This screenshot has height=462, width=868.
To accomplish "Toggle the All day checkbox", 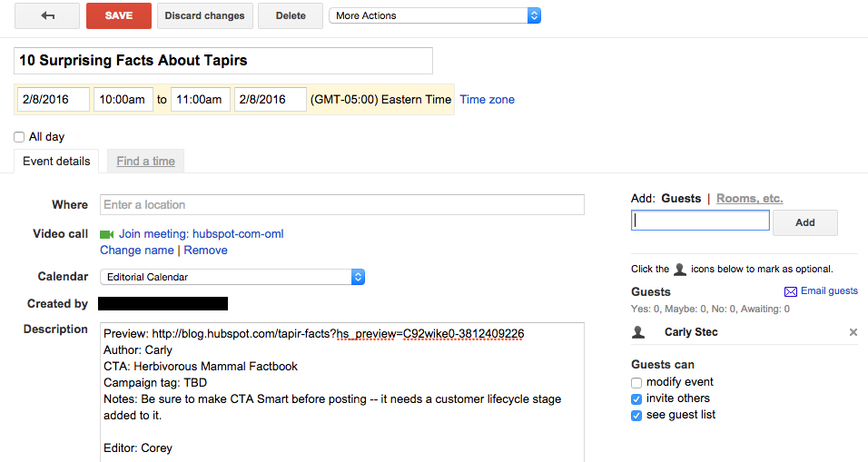I will tap(19, 137).
